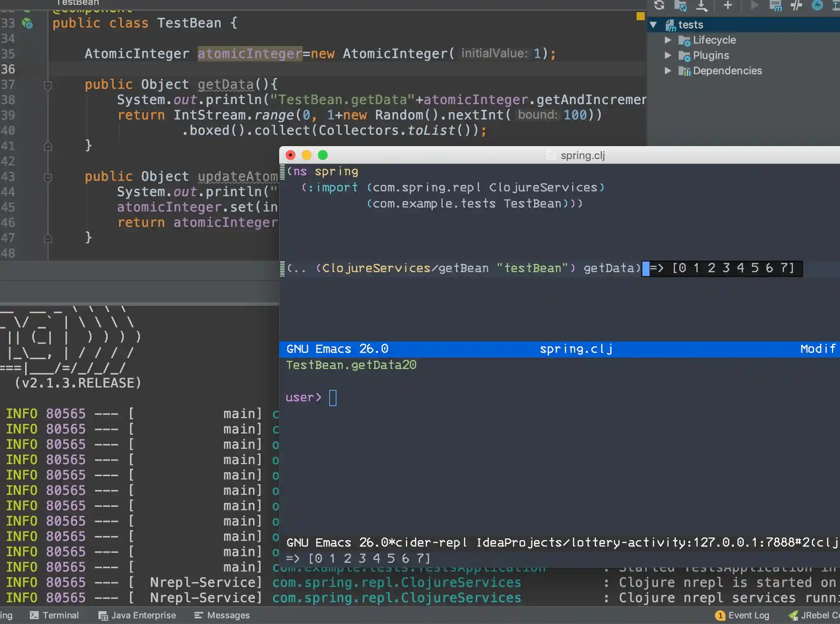The height and width of the screenshot is (624, 840).
Task: Toggle fold on getData method
Action: [48, 85]
